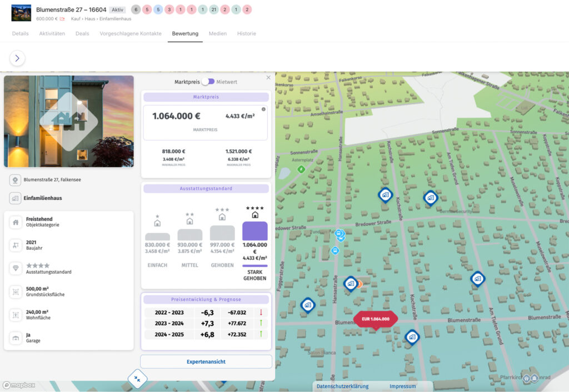Open the Details tab
Viewport: 569px width, 392px height.
(x=20, y=33)
